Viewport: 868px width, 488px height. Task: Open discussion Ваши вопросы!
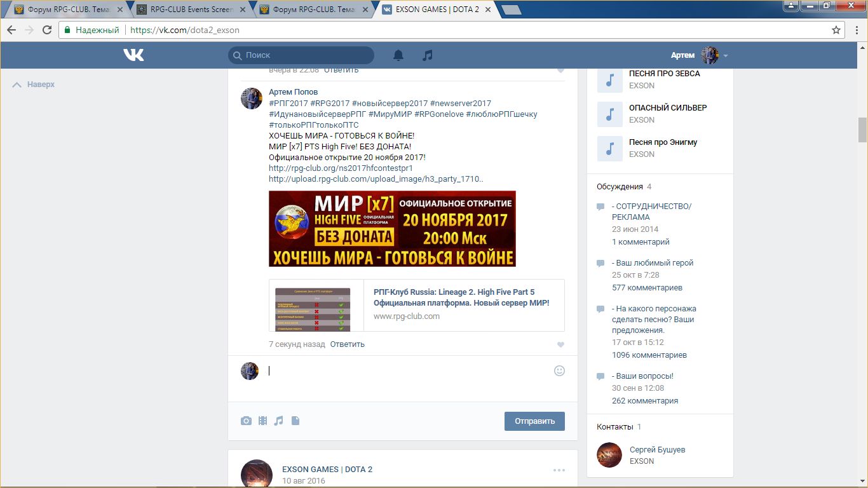point(642,376)
